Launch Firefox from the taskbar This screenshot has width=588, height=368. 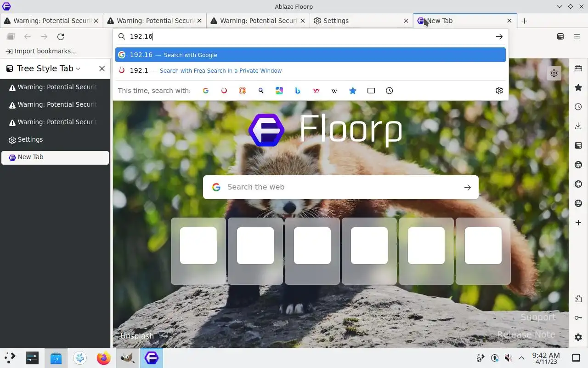point(104,357)
